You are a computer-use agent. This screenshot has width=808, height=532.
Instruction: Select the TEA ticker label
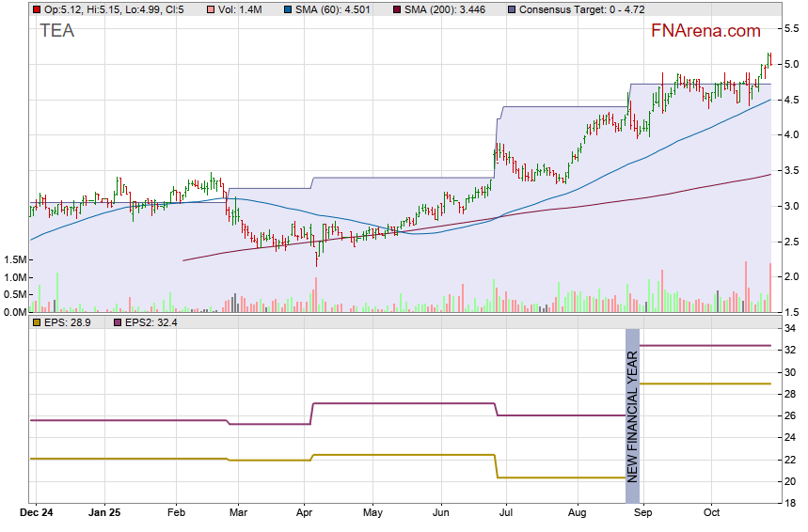tap(57, 31)
